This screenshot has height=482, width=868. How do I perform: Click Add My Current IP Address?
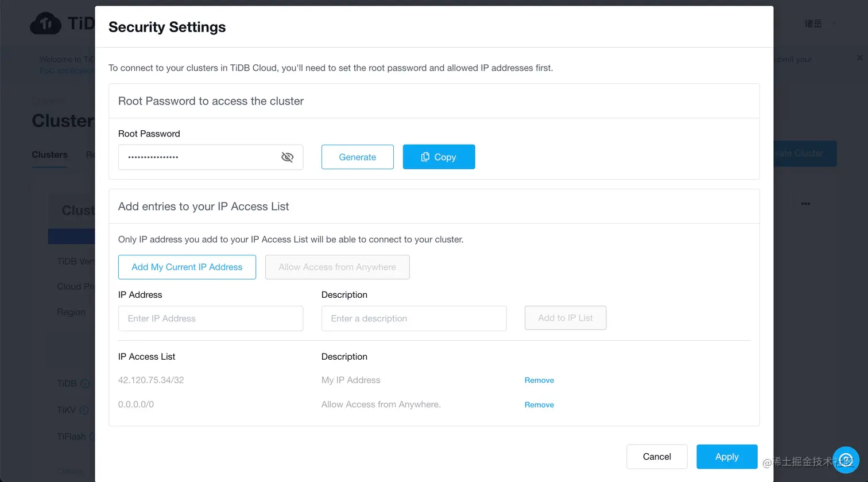pos(187,267)
